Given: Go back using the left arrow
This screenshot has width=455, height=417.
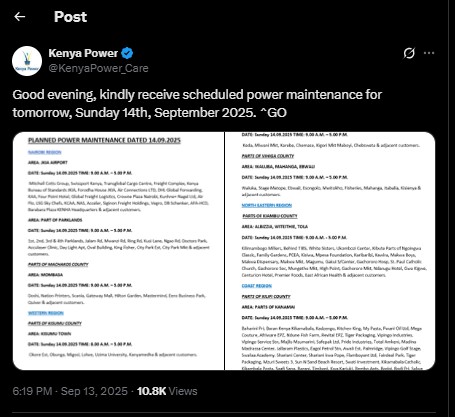Looking at the screenshot, I should click(20, 17).
